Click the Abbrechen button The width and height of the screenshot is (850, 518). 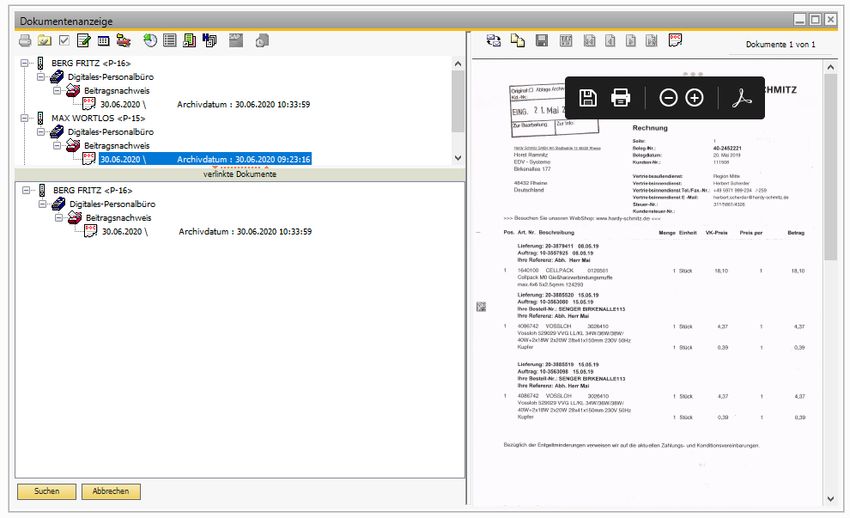(x=111, y=491)
